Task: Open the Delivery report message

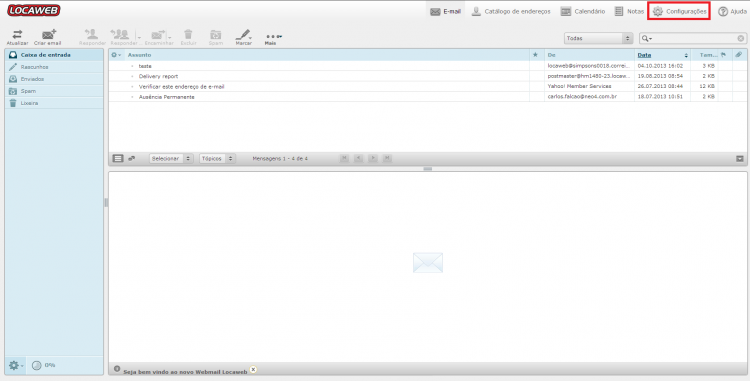Action: tap(158, 76)
